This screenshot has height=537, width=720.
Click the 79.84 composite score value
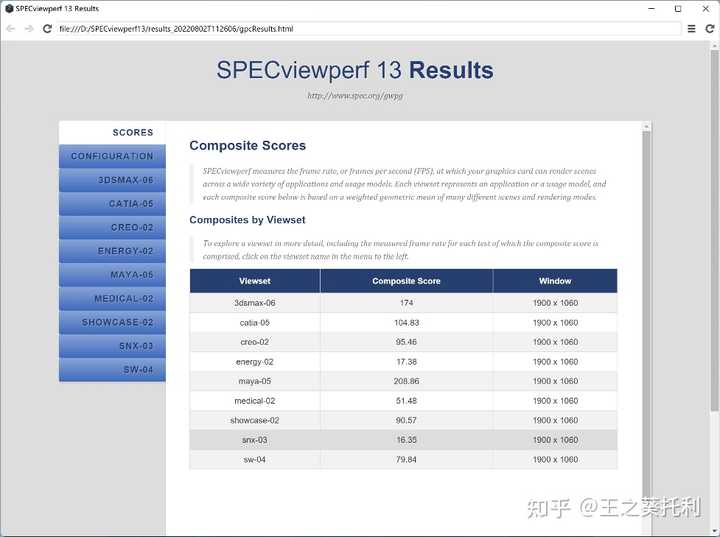pos(406,459)
